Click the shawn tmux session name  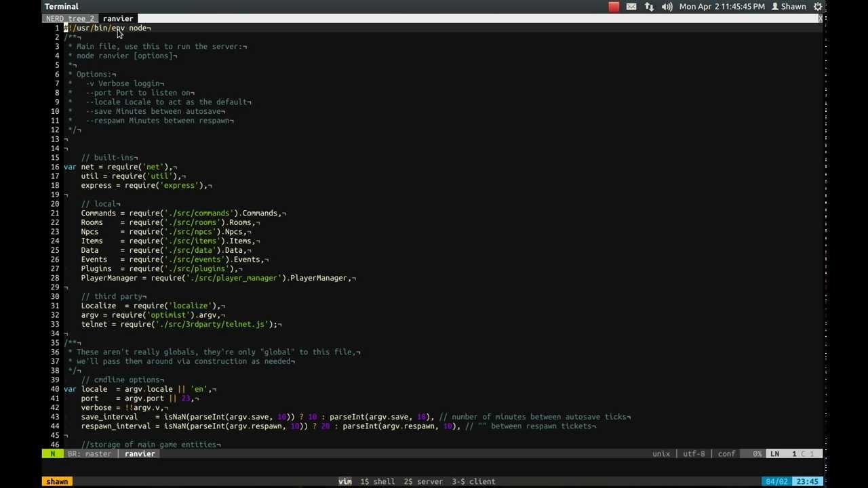coord(57,481)
